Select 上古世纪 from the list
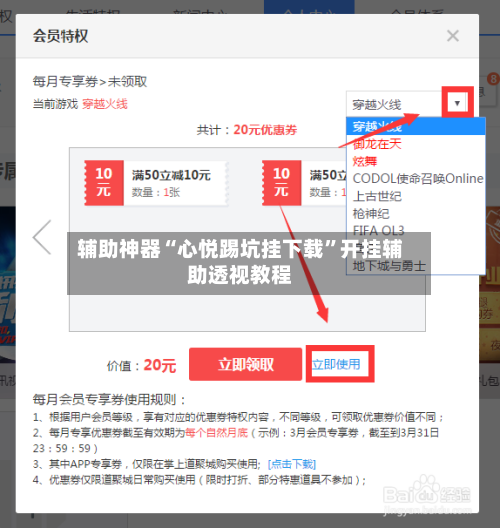This screenshot has height=528, width=500. 415,196
